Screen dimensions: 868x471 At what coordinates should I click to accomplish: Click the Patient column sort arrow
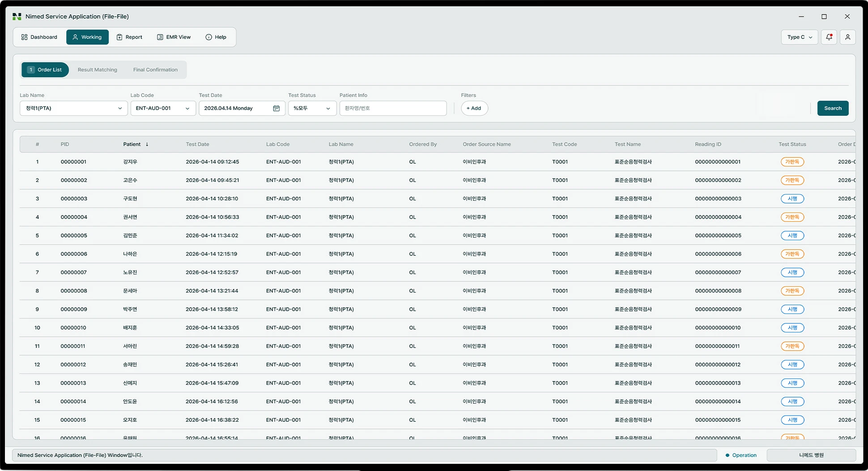tap(147, 144)
